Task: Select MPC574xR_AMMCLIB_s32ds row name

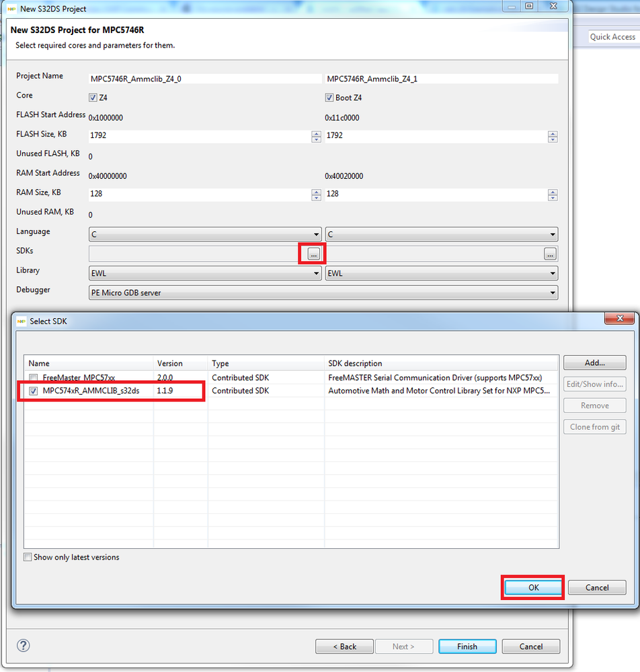Action: pos(91,391)
